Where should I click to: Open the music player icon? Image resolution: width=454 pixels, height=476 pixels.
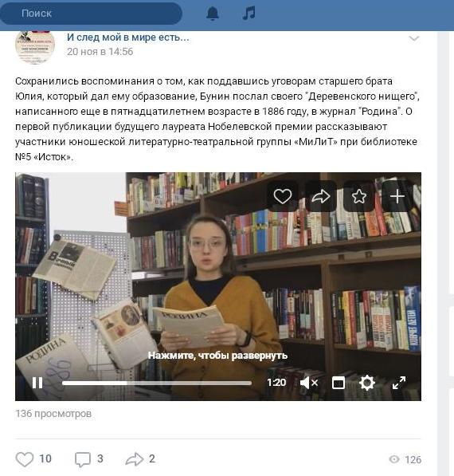(x=249, y=14)
